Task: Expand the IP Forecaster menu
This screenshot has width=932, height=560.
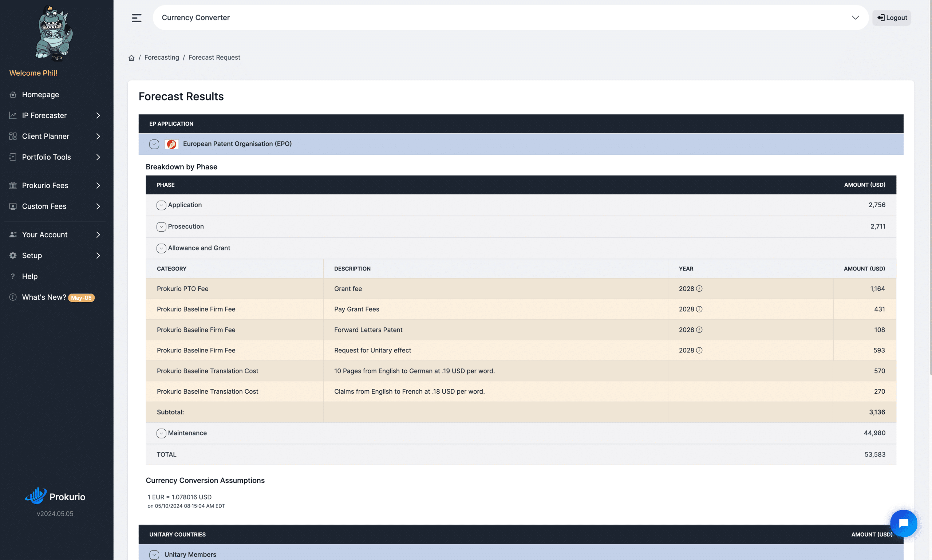Action: click(98, 115)
